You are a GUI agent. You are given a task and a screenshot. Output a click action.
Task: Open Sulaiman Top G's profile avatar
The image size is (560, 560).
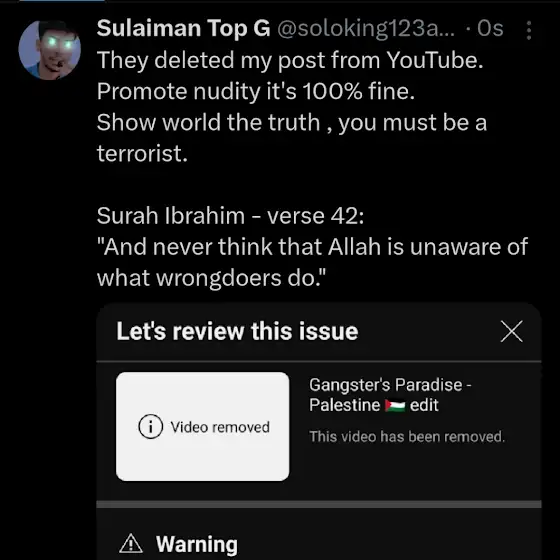[50, 50]
